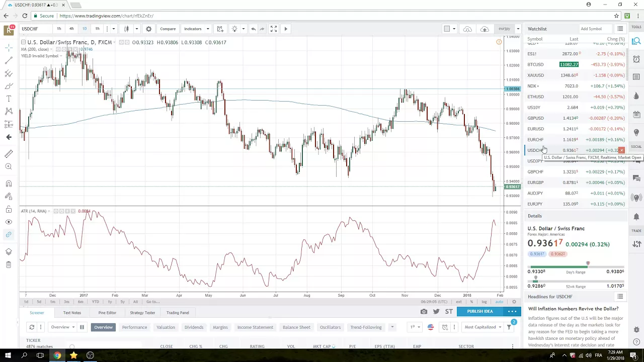This screenshot has height=362, width=644.
Task: Click Compare button in toolbar
Action: (168, 29)
